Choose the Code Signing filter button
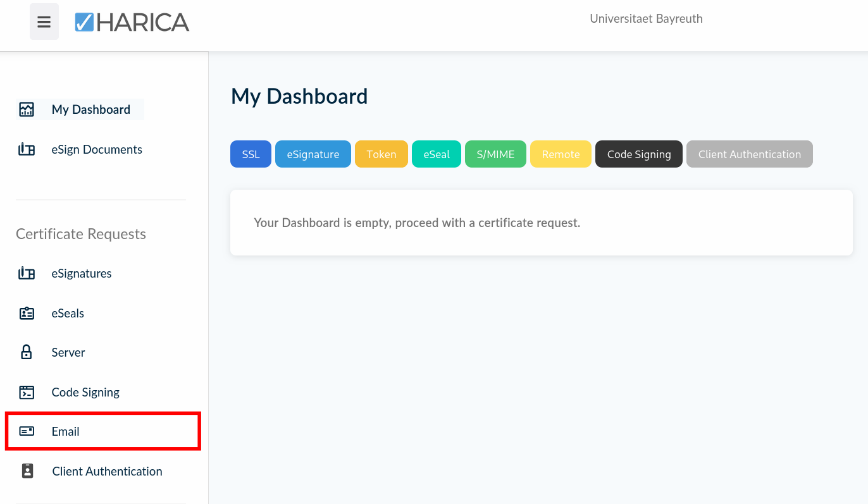 point(639,154)
